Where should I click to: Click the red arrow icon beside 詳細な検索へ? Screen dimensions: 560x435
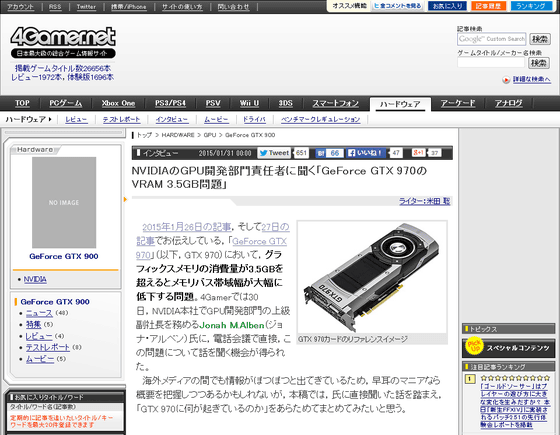coord(506,80)
